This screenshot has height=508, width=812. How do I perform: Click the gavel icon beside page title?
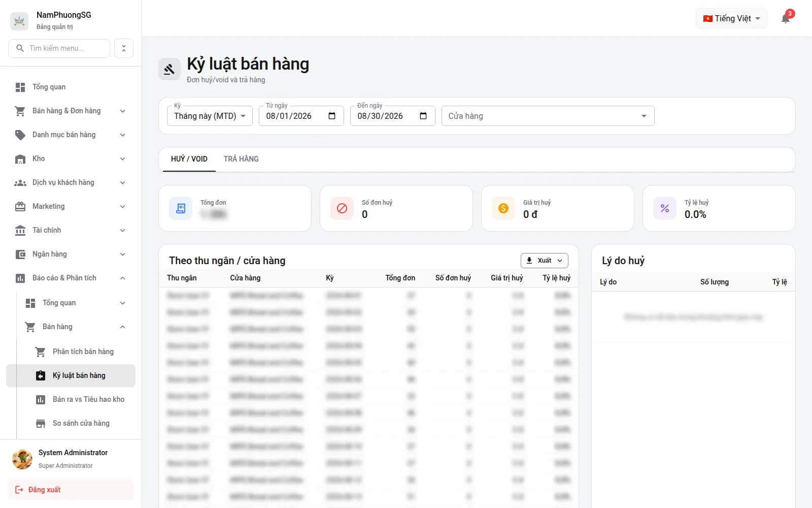point(170,69)
